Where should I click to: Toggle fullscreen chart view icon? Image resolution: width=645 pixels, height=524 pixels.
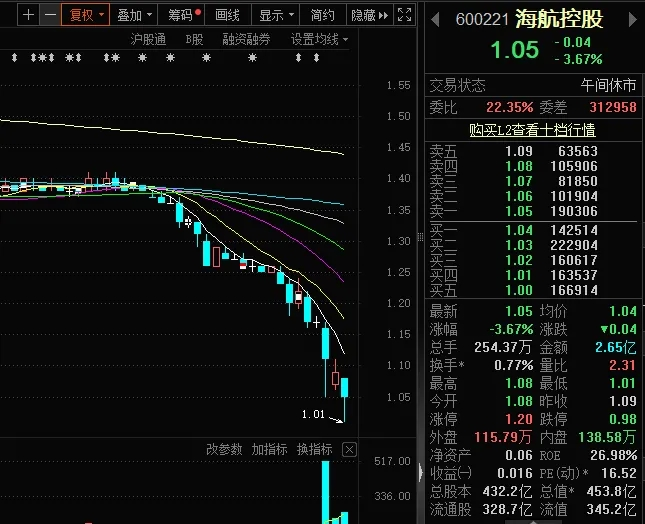coord(404,15)
